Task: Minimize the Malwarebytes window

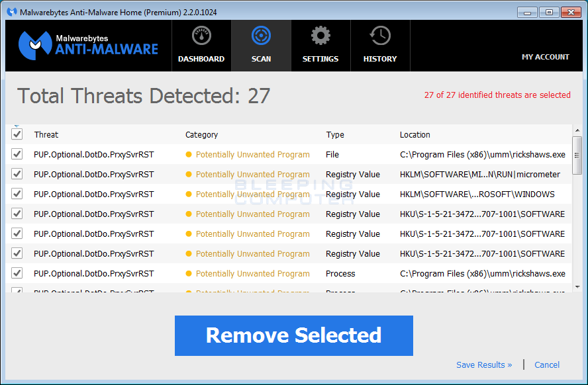Action: 527,13
